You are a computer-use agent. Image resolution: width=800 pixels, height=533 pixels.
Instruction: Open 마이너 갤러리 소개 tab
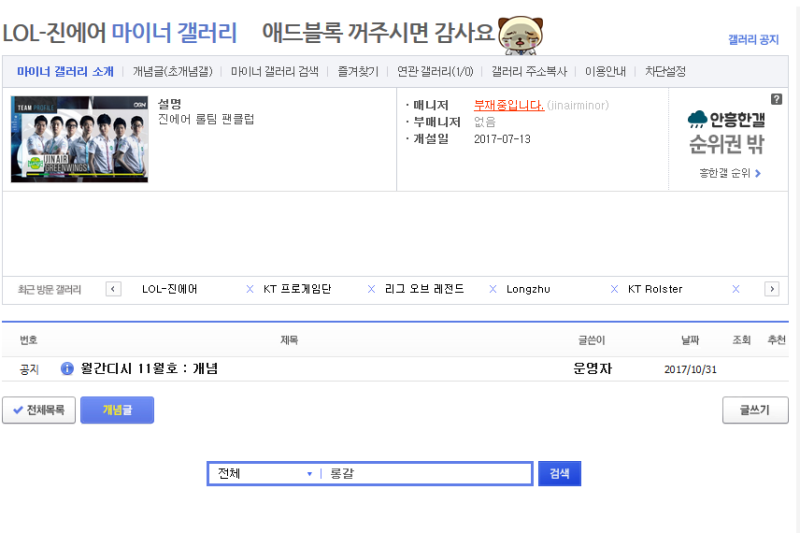coord(65,71)
